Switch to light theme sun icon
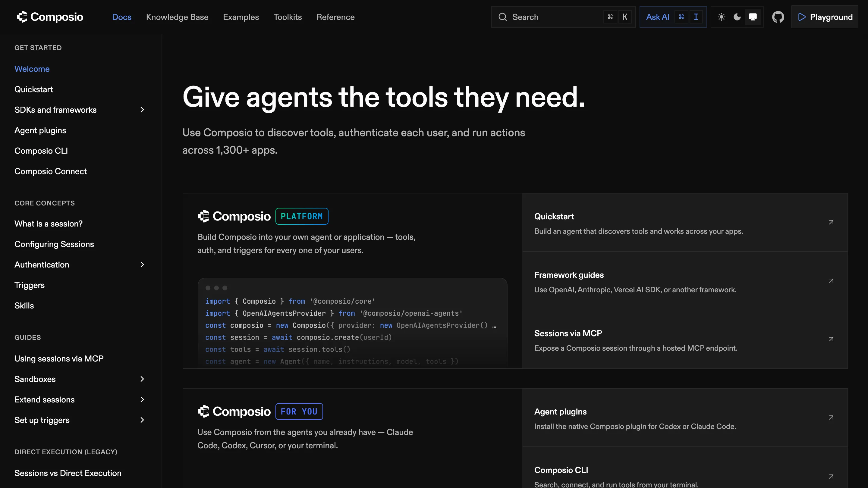 [x=722, y=17]
